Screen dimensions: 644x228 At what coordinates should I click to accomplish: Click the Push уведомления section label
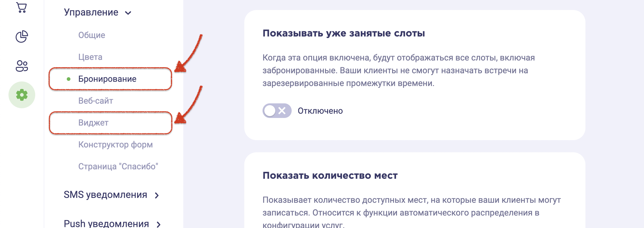pos(106,224)
